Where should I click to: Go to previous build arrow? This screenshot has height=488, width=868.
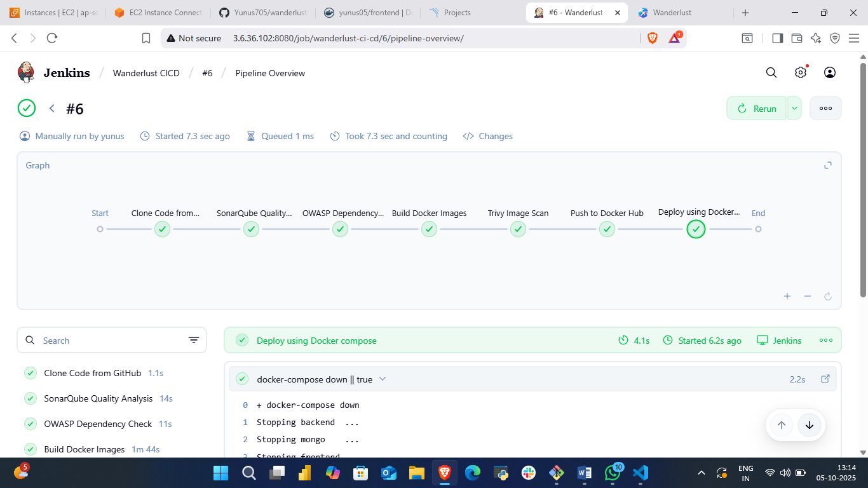click(x=52, y=109)
